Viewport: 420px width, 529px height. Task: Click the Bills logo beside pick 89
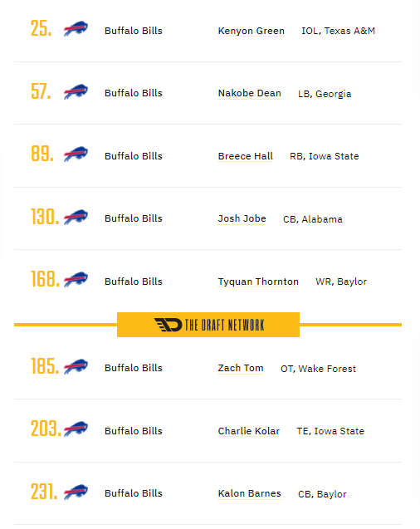[76, 154]
